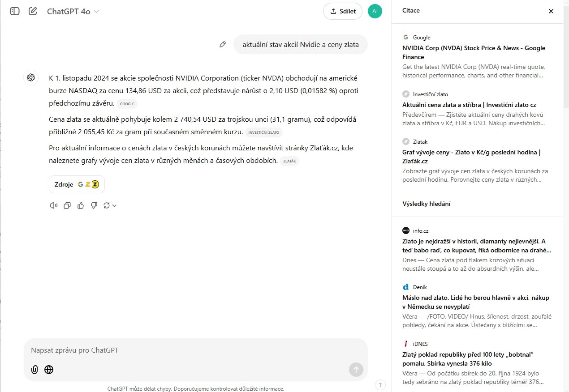Screen dimensions: 569x392
Task: Give a thumbs down to the response
Action: pyautogui.click(x=94, y=205)
